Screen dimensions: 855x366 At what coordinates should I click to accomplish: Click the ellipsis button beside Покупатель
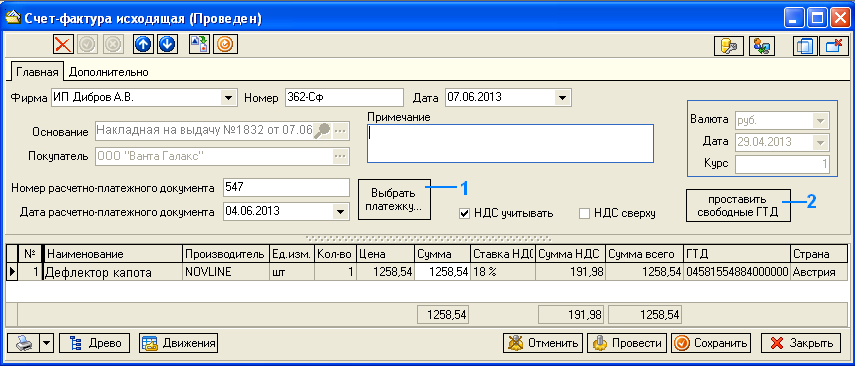pos(340,156)
